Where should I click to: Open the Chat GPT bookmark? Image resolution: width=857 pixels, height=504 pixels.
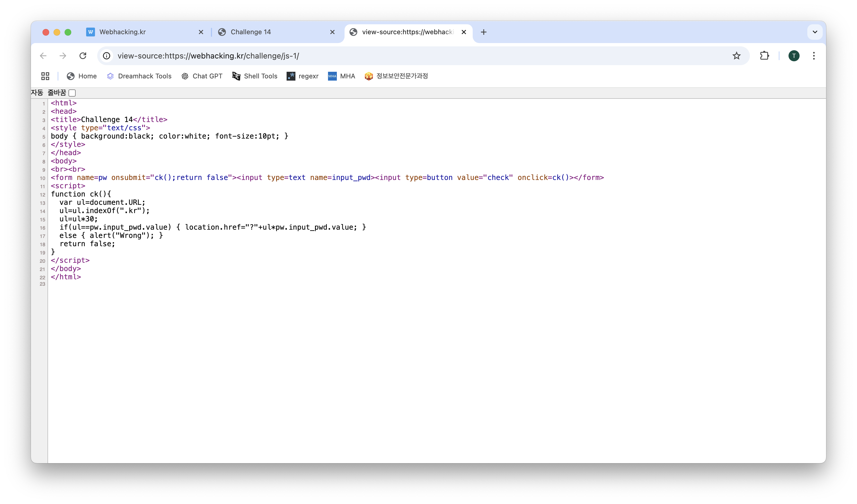point(202,76)
